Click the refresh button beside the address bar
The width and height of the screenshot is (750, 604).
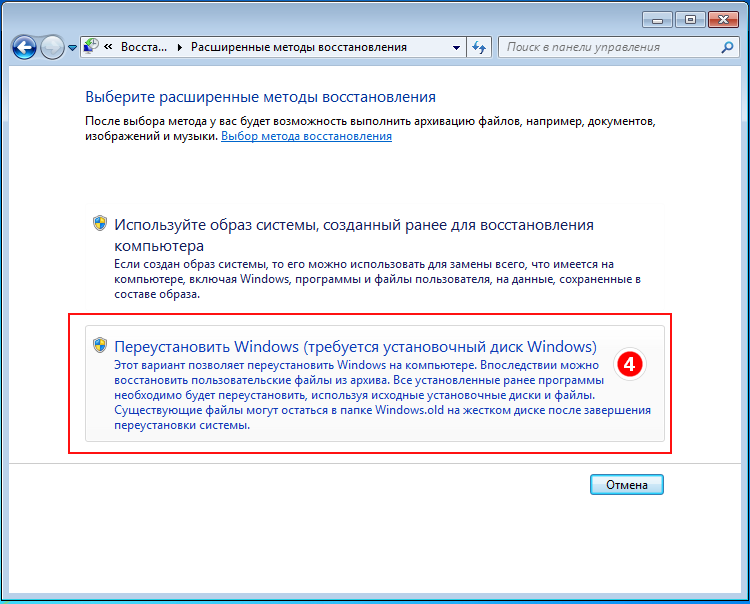pyautogui.click(x=479, y=47)
